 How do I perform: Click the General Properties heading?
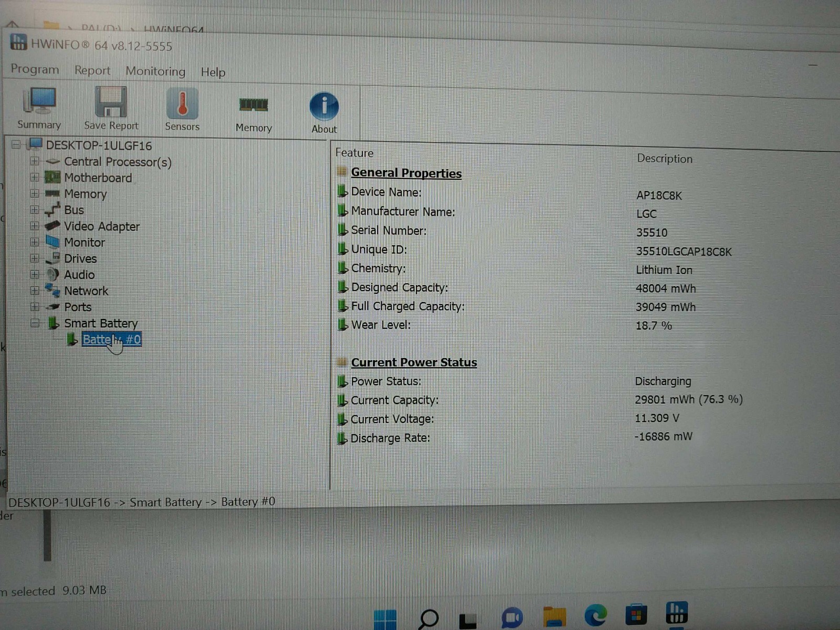coord(406,173)
